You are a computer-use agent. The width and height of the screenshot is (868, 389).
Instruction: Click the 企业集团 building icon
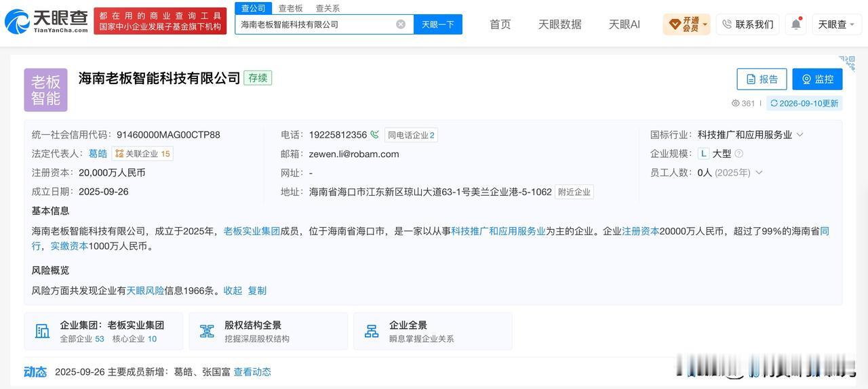click(x=43, y=331)
